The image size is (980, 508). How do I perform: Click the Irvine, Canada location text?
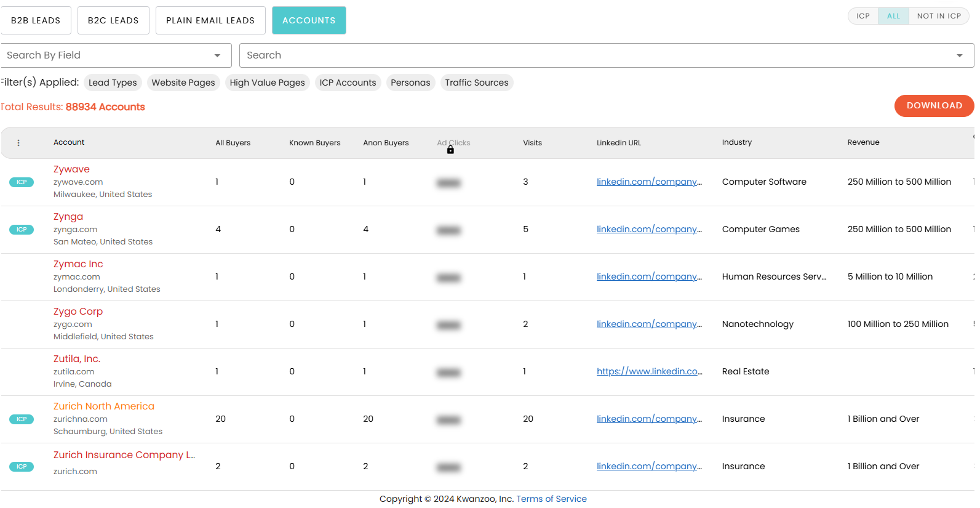click(82, 384)
